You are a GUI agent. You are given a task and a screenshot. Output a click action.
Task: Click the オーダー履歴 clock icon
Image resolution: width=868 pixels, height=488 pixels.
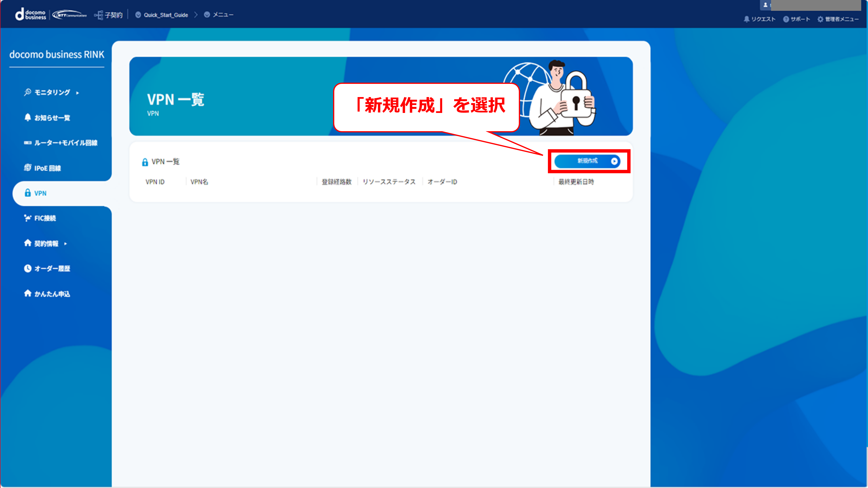28,268
